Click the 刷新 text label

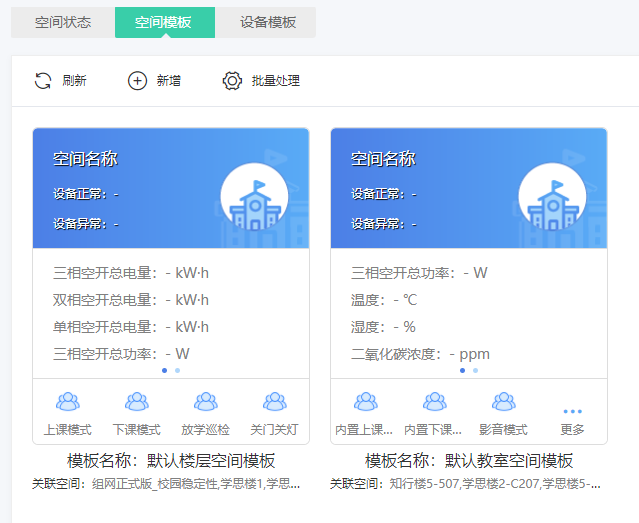click(74, 81)
